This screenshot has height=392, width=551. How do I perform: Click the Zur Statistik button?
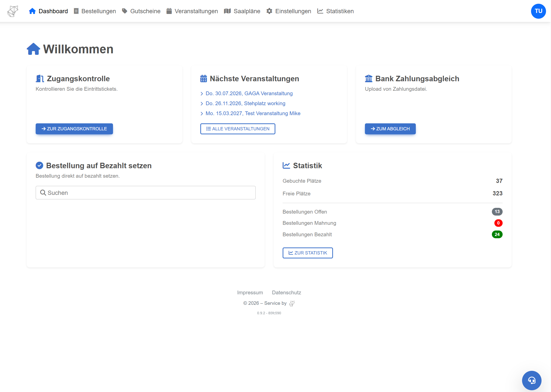pos(308,253)
